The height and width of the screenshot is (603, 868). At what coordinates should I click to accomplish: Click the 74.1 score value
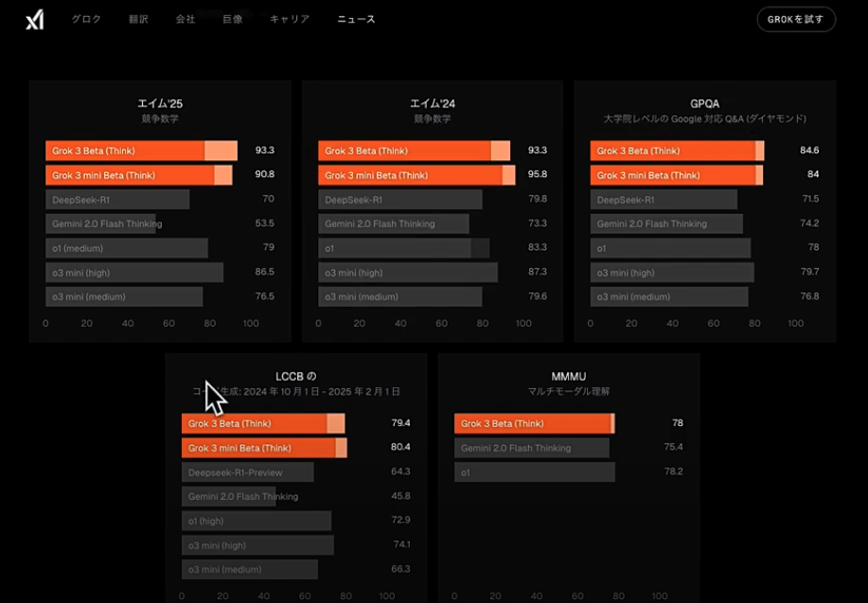[402, 544]
